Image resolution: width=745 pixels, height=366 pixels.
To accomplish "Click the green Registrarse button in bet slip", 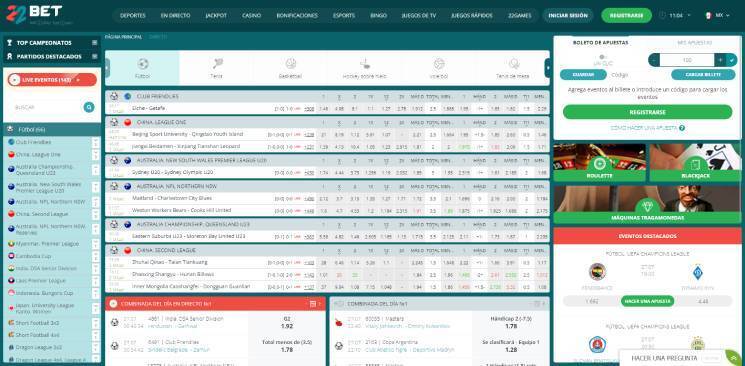I will pos(647,112).
